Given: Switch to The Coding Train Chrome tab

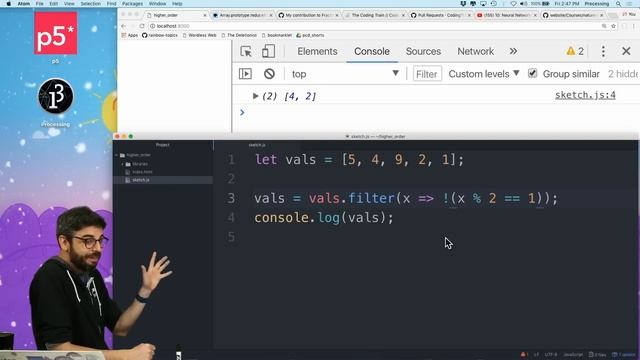Looking at the screenshot, I should tap(374, 15).
